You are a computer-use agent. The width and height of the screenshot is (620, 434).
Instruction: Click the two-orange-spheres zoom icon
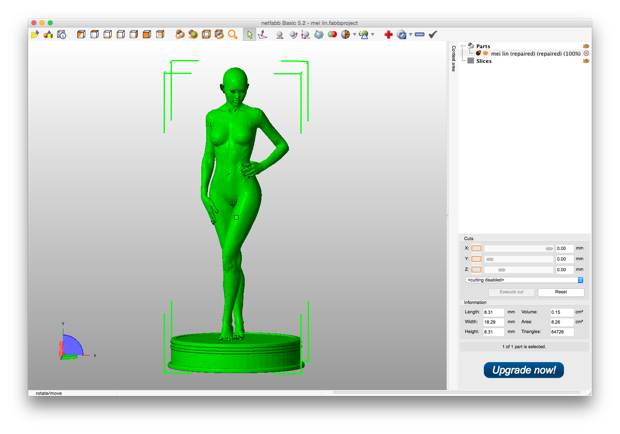[x=180, y=35]
